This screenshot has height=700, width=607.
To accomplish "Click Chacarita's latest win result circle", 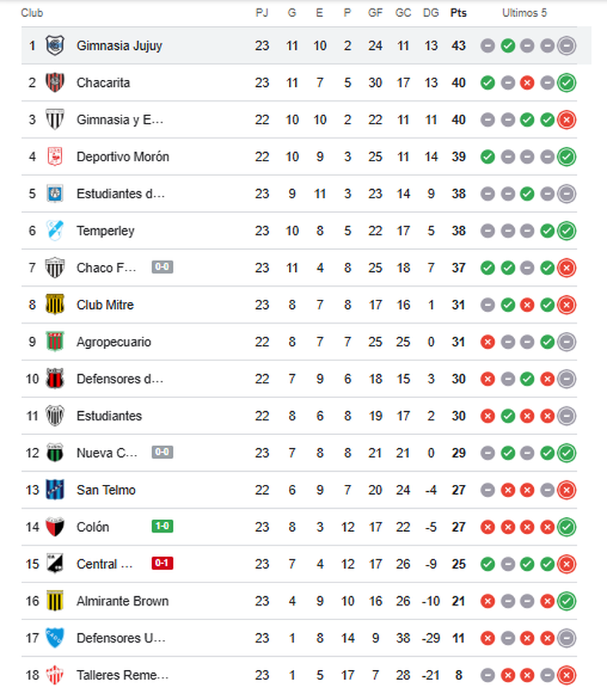I will (x=566, y=83).
